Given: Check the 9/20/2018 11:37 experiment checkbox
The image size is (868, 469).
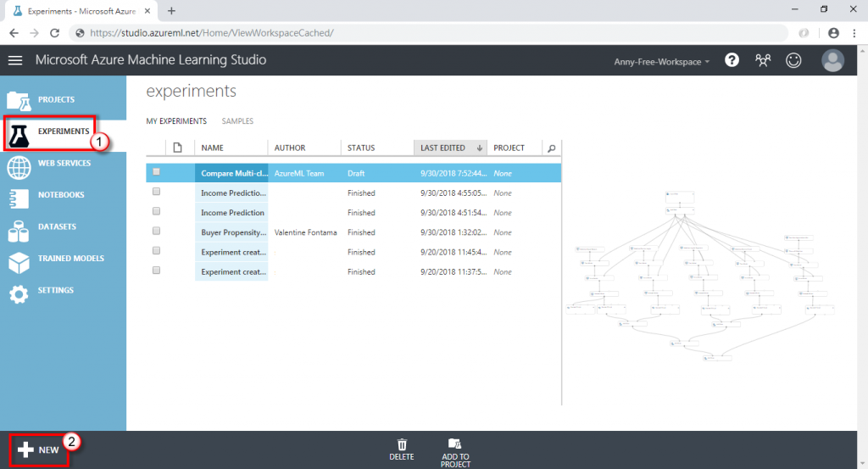Looking at the screenshot, I should [156, 271].
